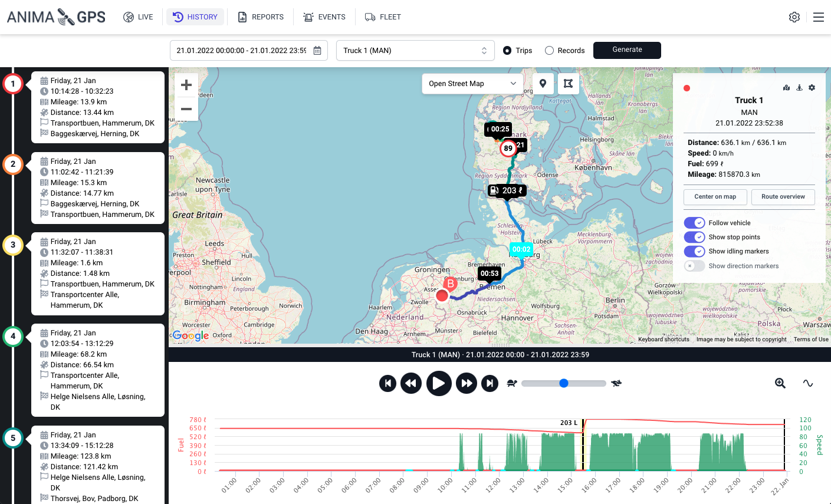Open the date range picker field

click(248, 51)
